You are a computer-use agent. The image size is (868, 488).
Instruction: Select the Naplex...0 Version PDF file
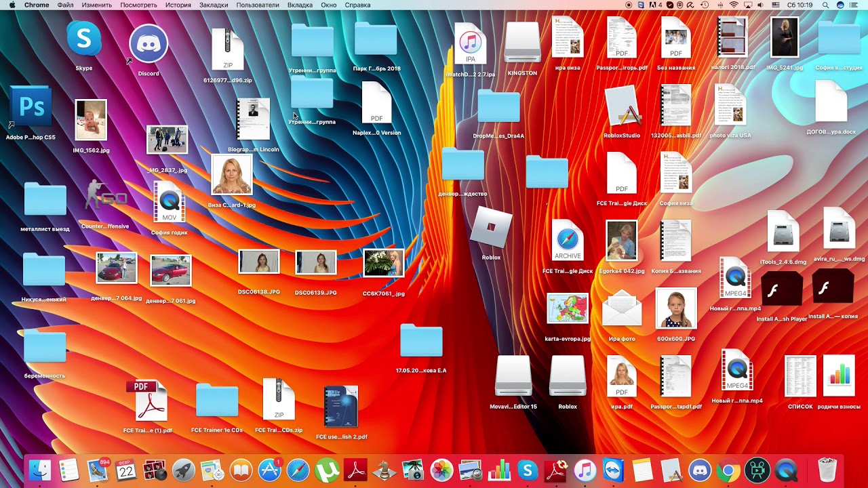[x=377, y=103]
